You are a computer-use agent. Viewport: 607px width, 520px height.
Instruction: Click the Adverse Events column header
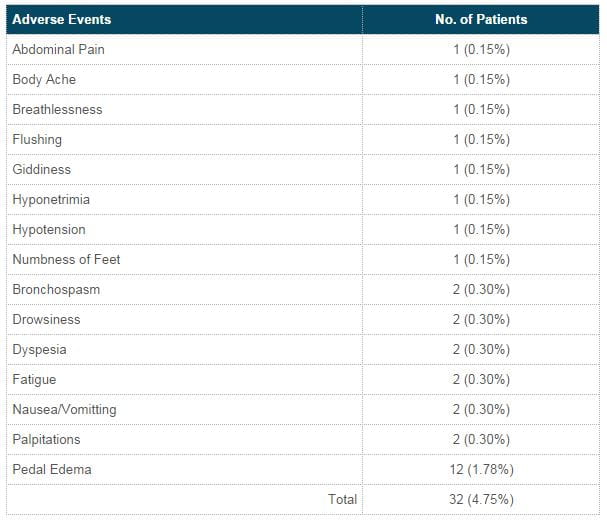point(62,19)
